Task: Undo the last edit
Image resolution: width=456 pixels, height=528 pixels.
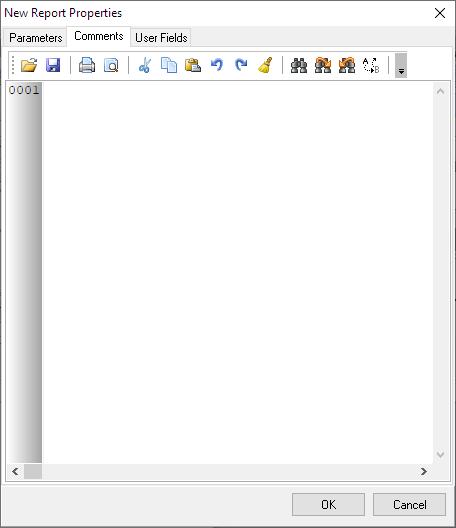Action: click(x=217, y=65)
